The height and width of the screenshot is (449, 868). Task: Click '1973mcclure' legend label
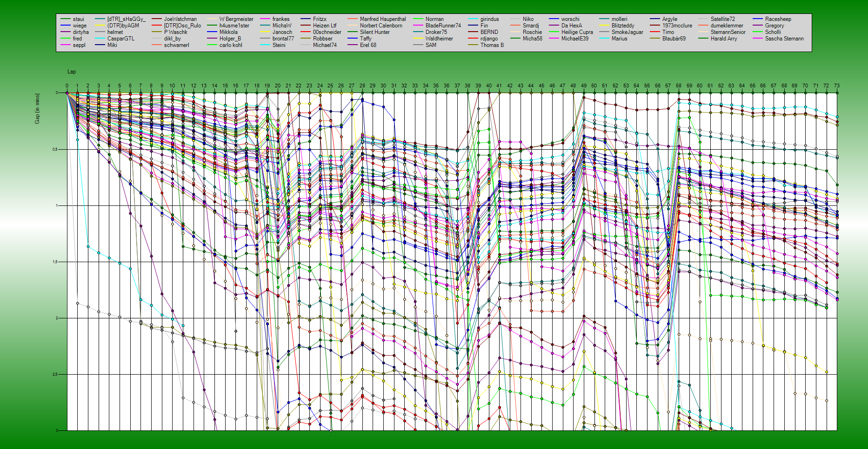[x=671, y=26]
